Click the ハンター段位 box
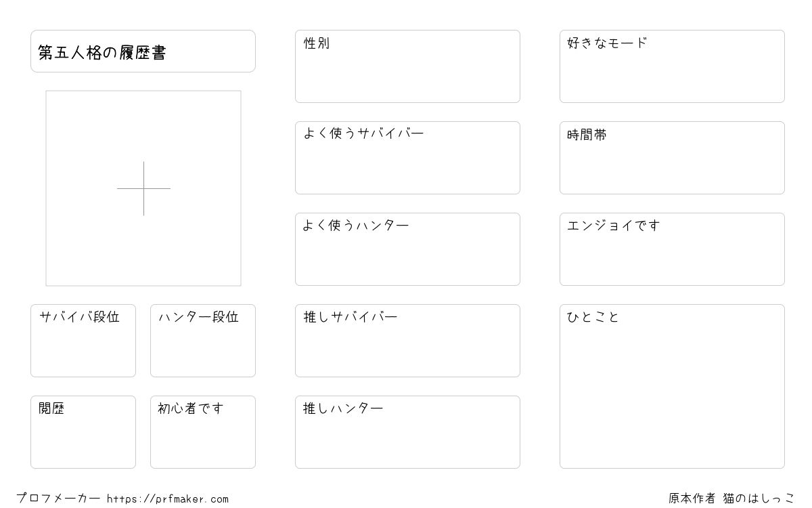The image size is (812, 508). click(x=203, y=341)
